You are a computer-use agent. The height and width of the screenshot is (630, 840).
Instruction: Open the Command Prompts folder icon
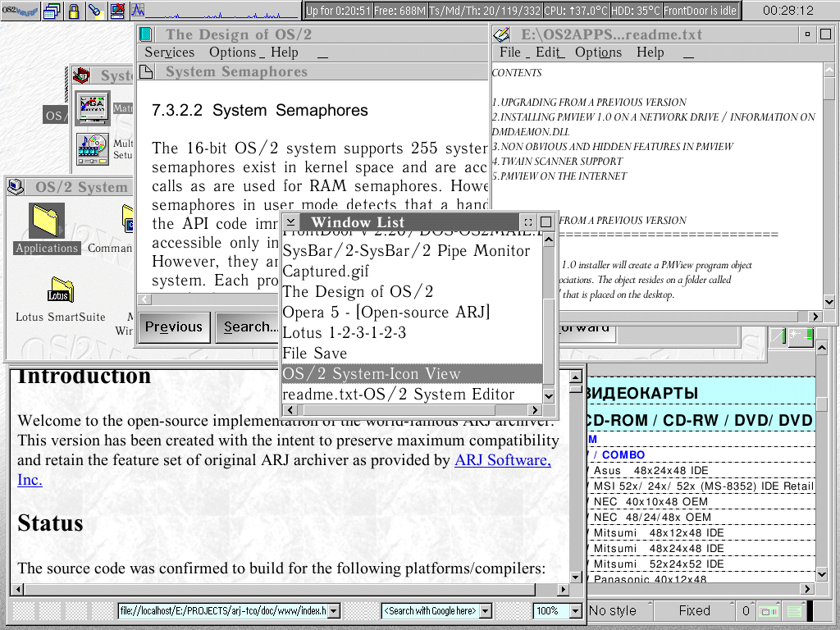point(127,219)
